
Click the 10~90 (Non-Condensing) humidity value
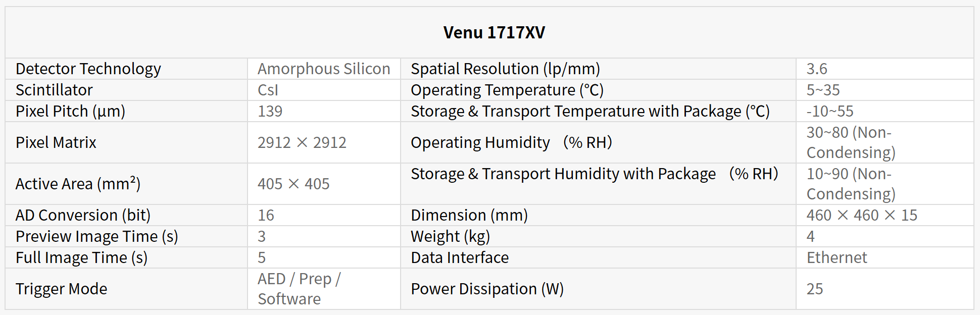point(851,184)
